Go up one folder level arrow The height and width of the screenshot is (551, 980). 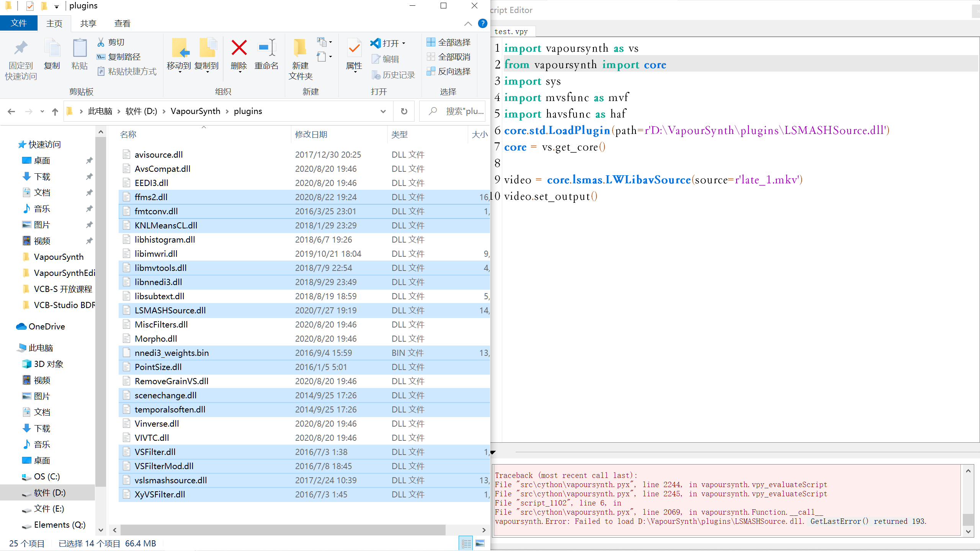coord(55,111)
